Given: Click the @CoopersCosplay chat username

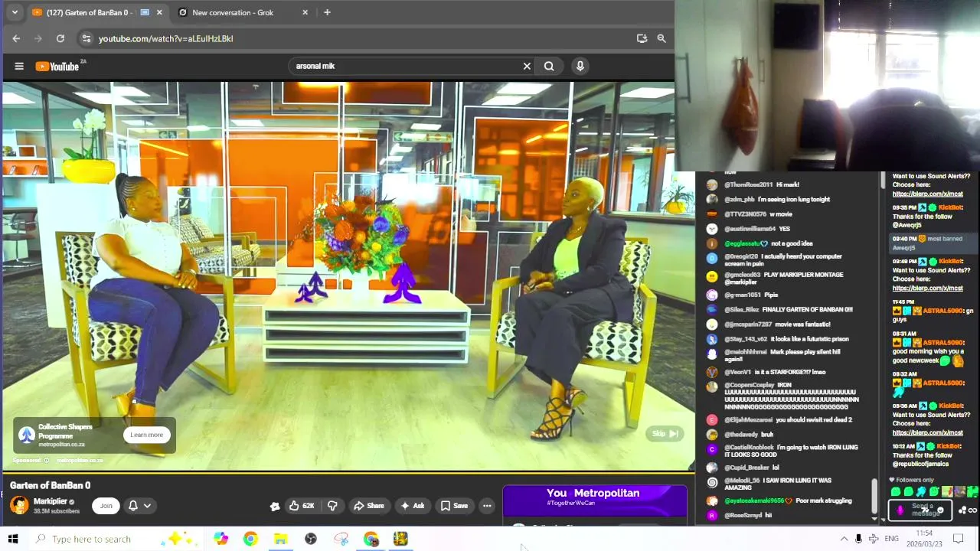Looking at the screenshot, I should 750,385.
